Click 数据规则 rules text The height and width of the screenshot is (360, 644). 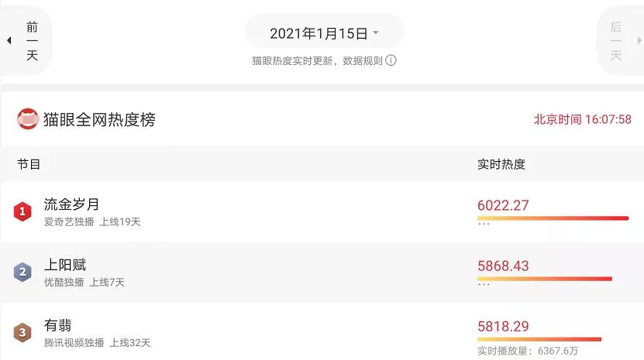click(x=363, y=60)
